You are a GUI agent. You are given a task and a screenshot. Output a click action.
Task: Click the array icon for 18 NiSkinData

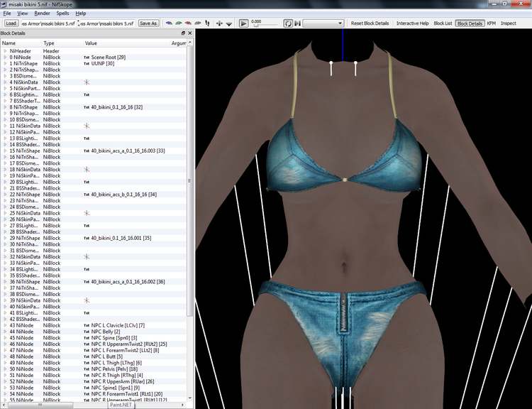[87, 170]
